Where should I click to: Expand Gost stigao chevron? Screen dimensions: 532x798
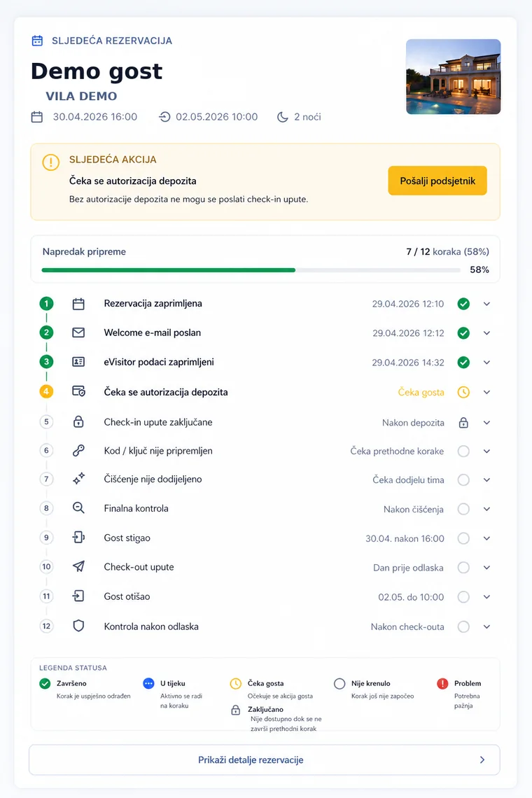(x=486, y=538)
